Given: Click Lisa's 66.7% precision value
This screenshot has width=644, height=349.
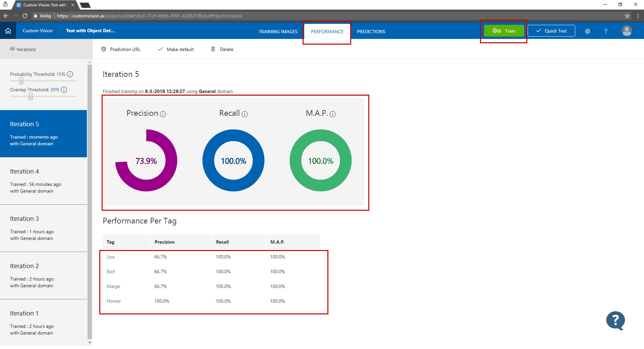Looking at the screenshot, I should pyautogui.click(x=160, y=257).
